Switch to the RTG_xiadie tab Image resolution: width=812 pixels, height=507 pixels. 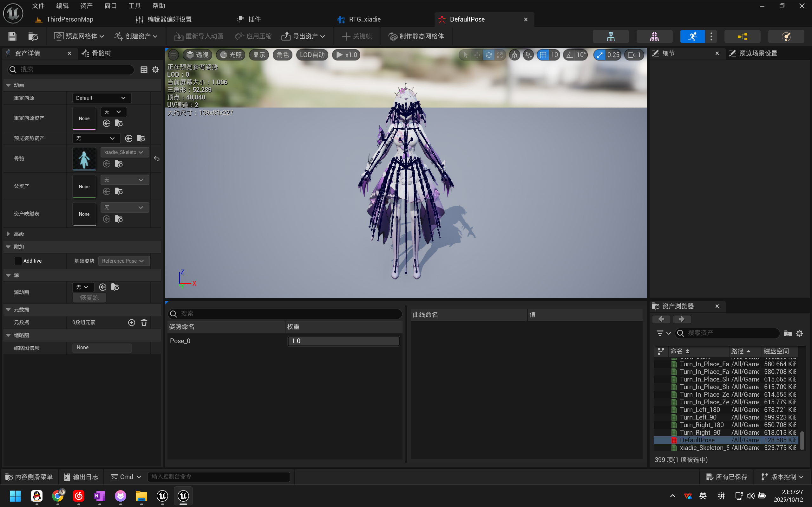point(364,19)
